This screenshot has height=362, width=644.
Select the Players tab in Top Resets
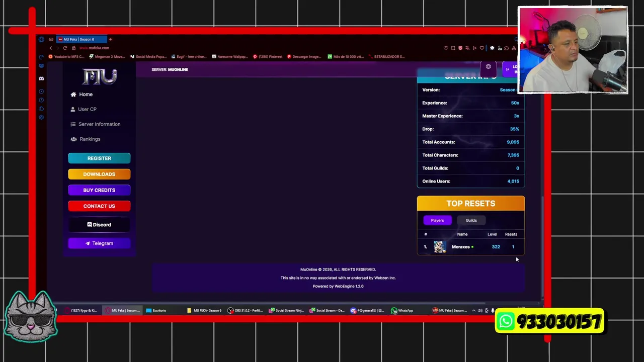pyautogui.click(x=437, y=220)
